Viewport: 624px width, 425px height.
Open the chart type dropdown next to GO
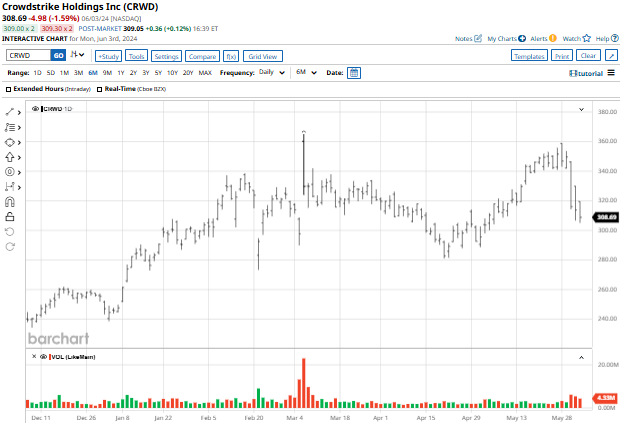click(x=77, y=55)
